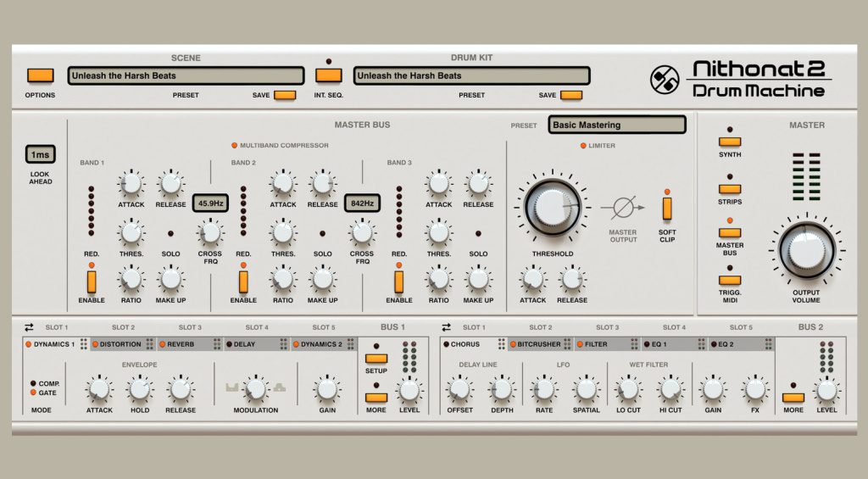The height and width of the screenshot is (479, 868).
Task: Click the drag-dots handle of Reverb slot
Action: [x=217, y=344]
